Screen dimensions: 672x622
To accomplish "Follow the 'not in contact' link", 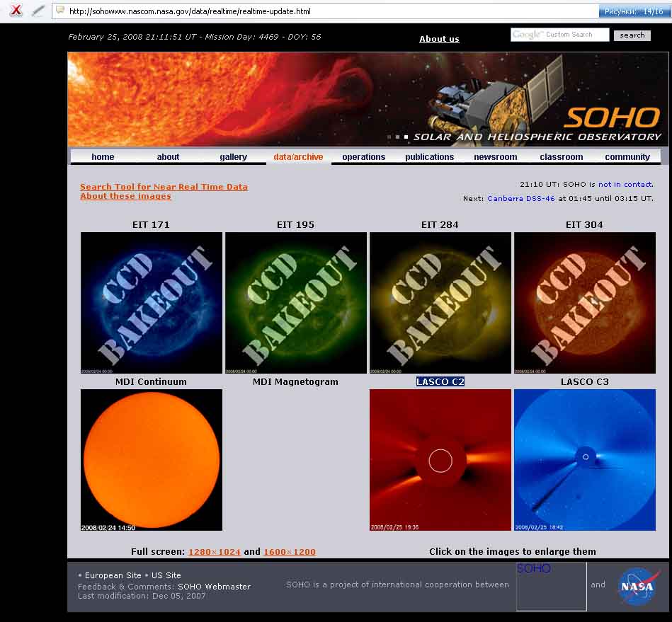I will click(626, 185).
